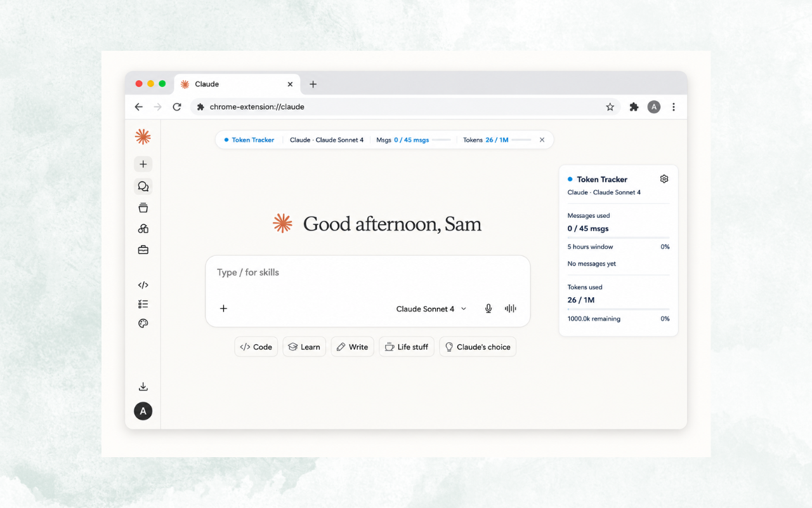
Task: Click the 0% beside "1000.0k remaining"
Action: click(665, 319)
